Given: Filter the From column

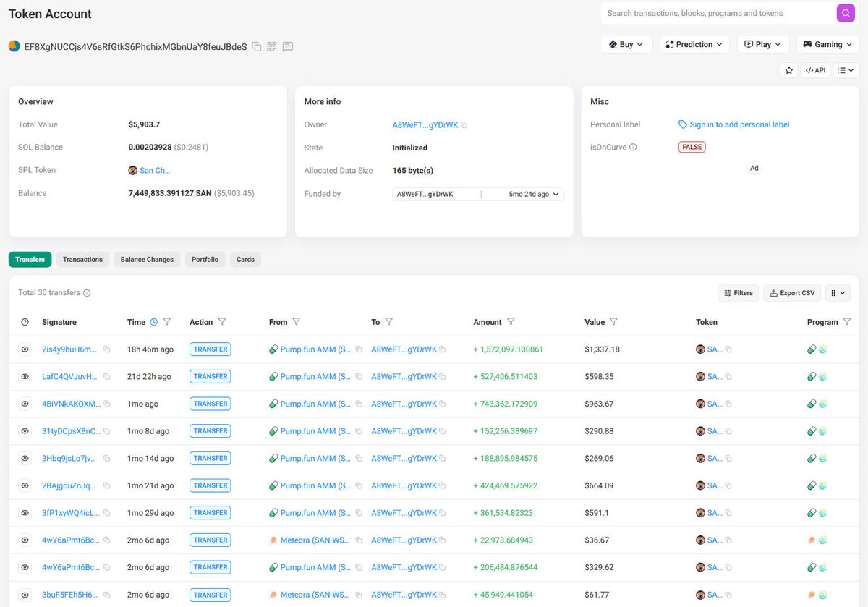Looking at the screenshot, I should click(x=297, y=322).
